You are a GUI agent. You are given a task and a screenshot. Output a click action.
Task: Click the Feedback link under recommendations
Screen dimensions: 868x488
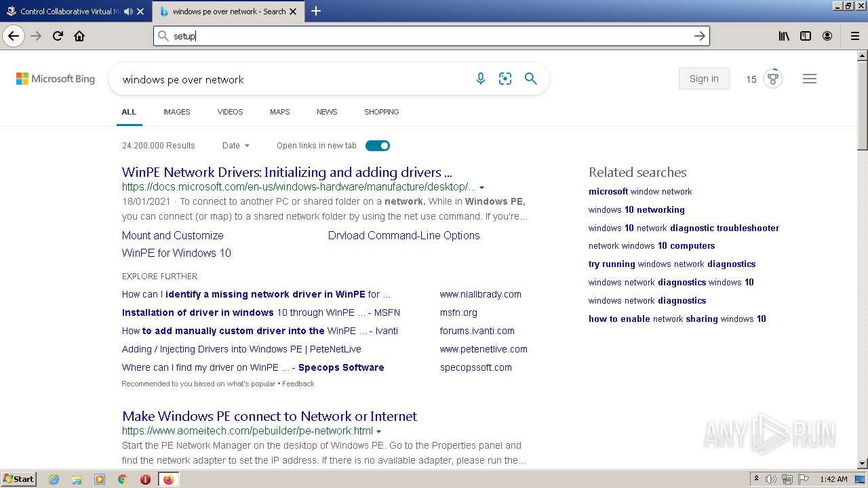[298, 384]
